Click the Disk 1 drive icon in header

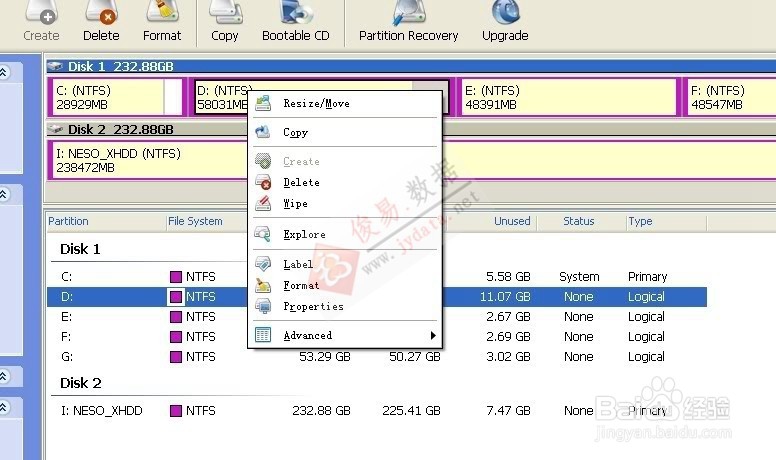55,66
